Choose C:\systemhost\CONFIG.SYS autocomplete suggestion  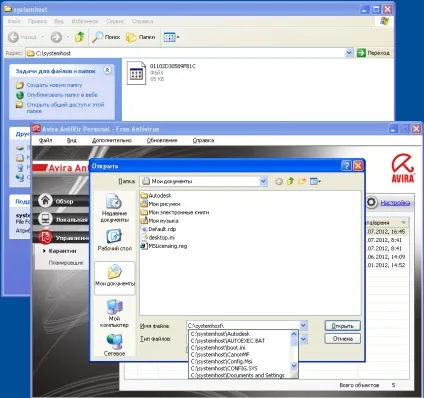pos(239,368)
